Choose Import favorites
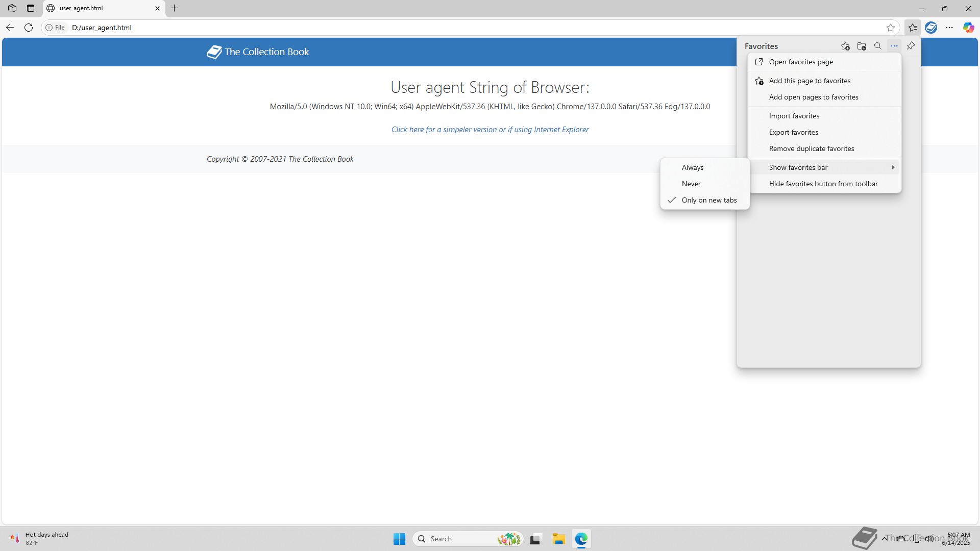 (794, 116)
